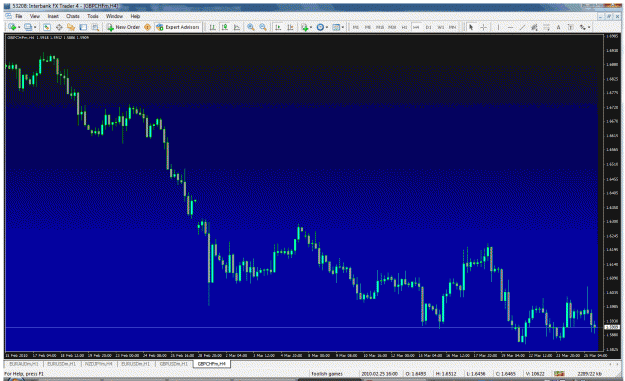Open the Indicators list icon
Image resolution: width=625 pixels, height=381 pixels.
(x=305, y=27)
